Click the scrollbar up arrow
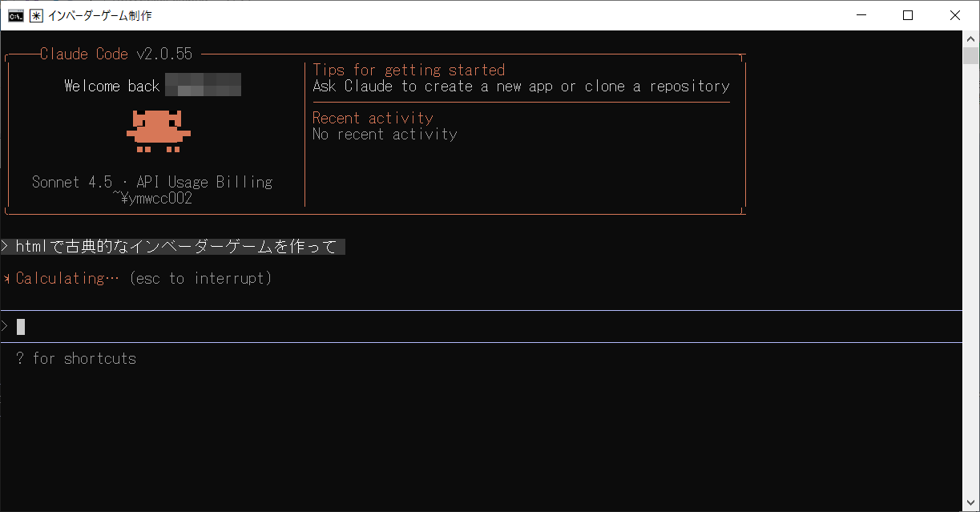 (970, 38)
